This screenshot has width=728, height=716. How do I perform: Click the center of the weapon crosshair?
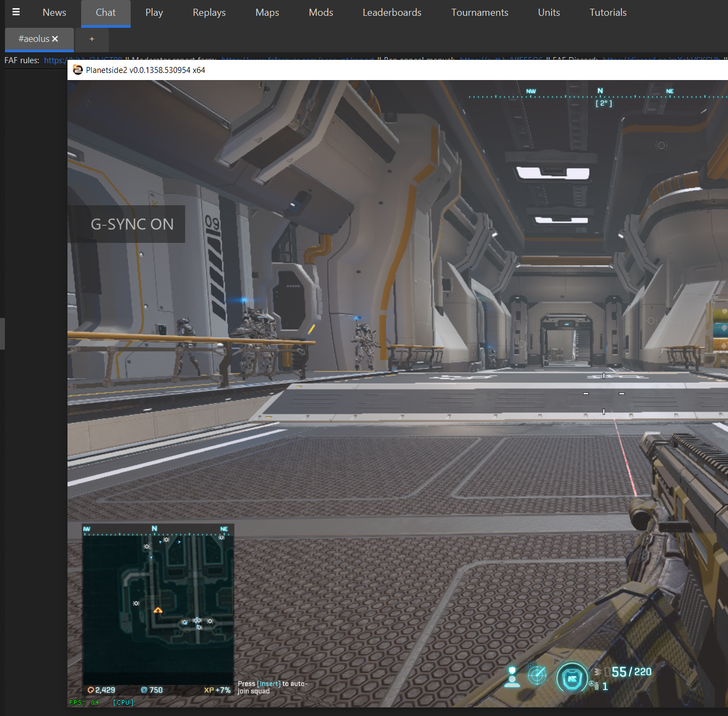coord(604,393)
